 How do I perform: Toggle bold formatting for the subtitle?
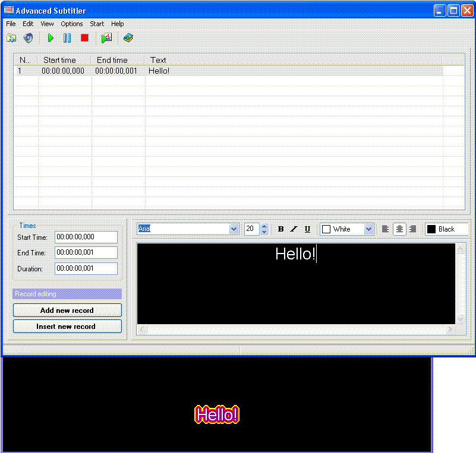[x=280, y=229]
